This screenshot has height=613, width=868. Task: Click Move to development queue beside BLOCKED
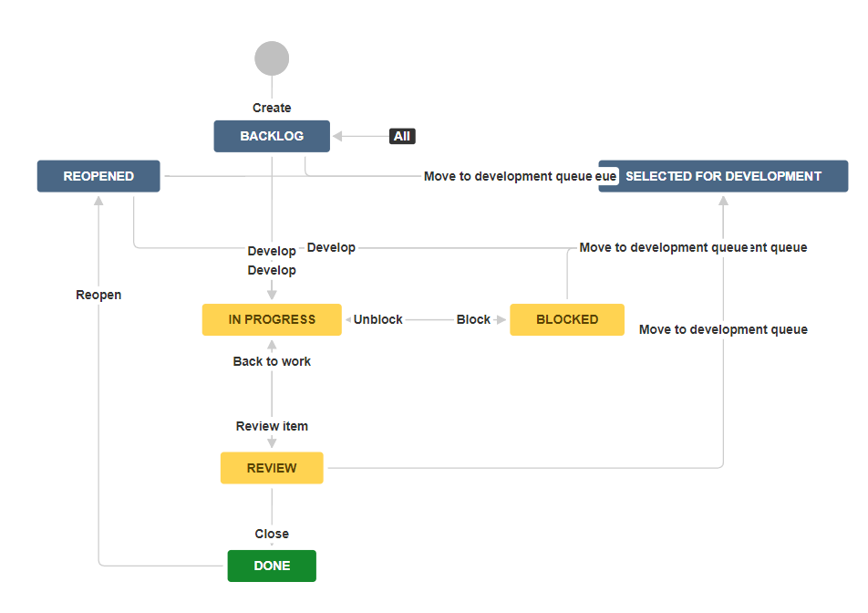(723, 329)
